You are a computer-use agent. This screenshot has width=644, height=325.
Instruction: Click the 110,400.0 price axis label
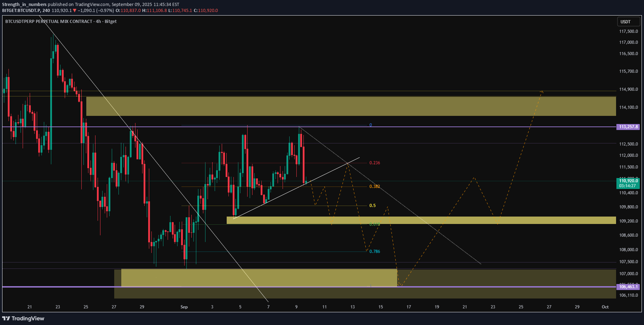click(x=628, y=193)
